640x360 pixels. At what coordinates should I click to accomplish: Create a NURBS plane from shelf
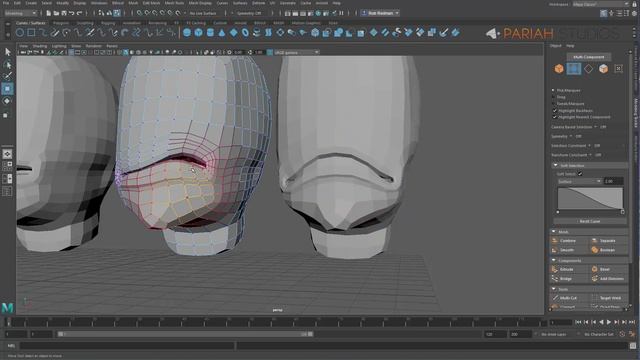coord(233,33)
